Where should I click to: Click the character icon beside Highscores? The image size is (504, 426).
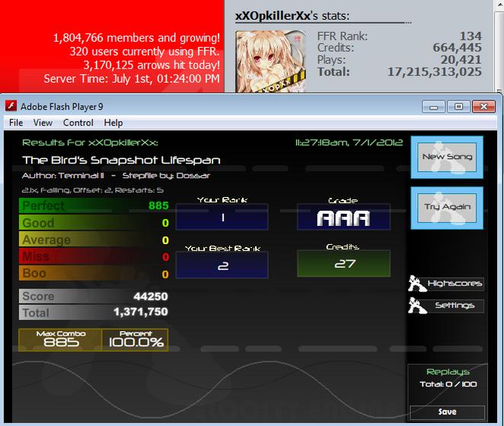(417, 284)
